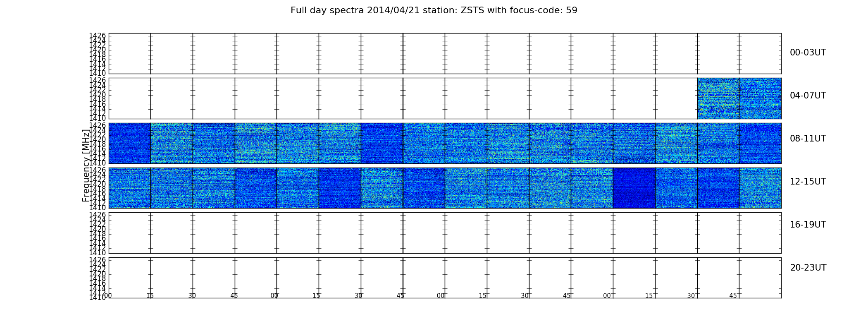The height and width of the screenshot is (331, 868).
Task: Click the 1426 tick label of the 04-07UT row
Action: click(98, 80)
